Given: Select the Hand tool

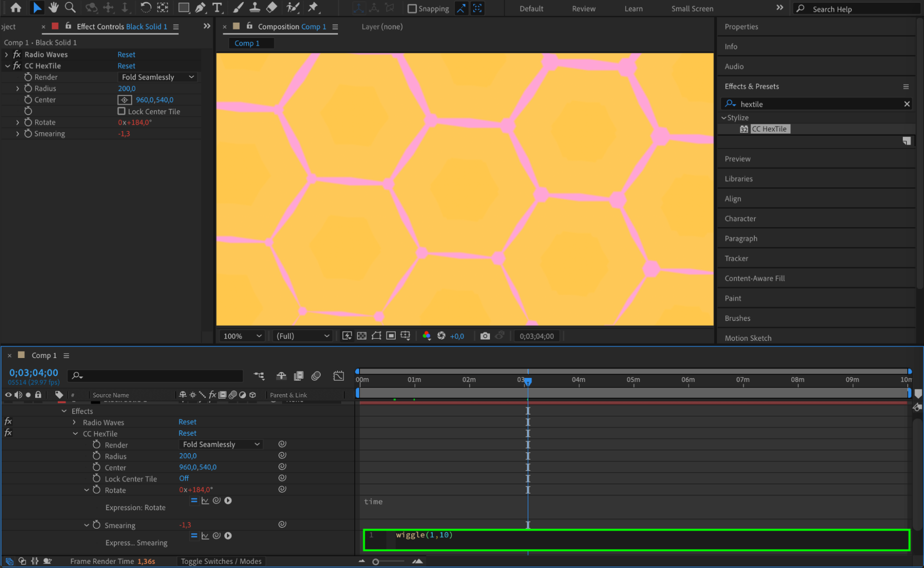Looking at the screenshot, I should coord(54,7).
